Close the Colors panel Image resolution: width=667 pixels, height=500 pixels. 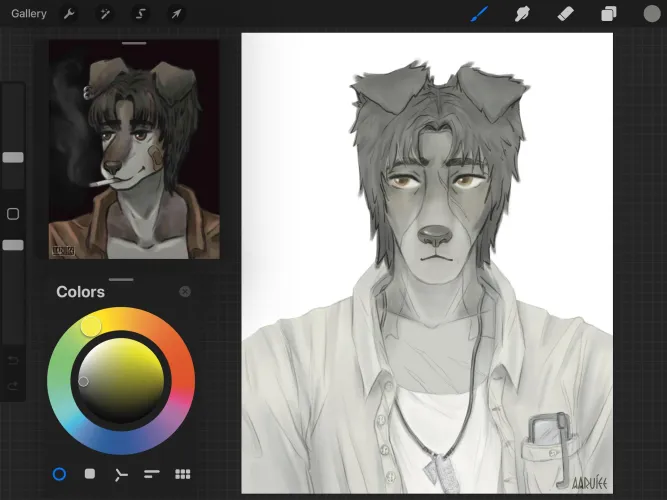click(185, 291)
